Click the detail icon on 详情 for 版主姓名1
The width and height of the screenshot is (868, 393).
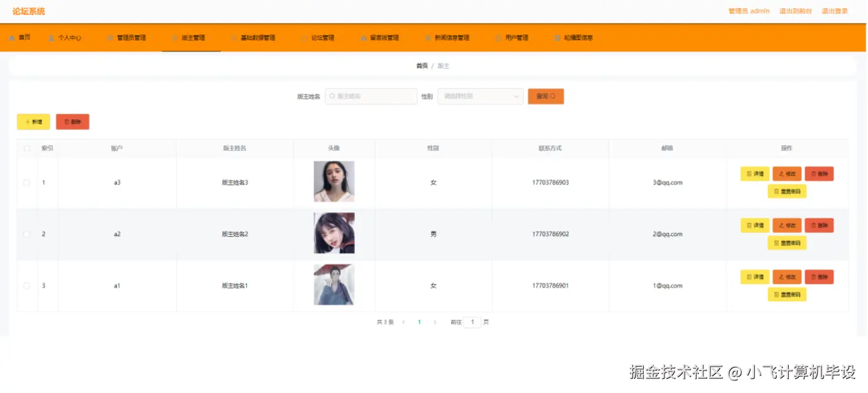pyautogui.click(x=749, y=277)
